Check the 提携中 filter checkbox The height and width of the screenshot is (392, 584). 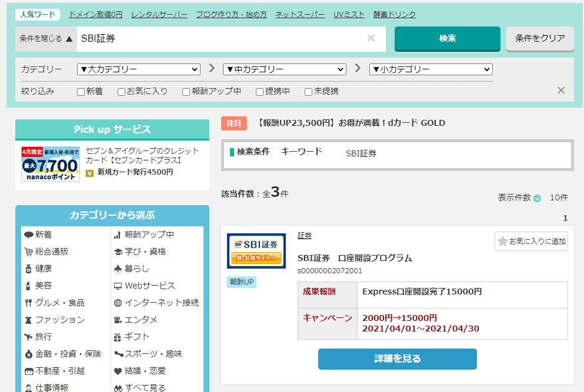click(259, 92)
